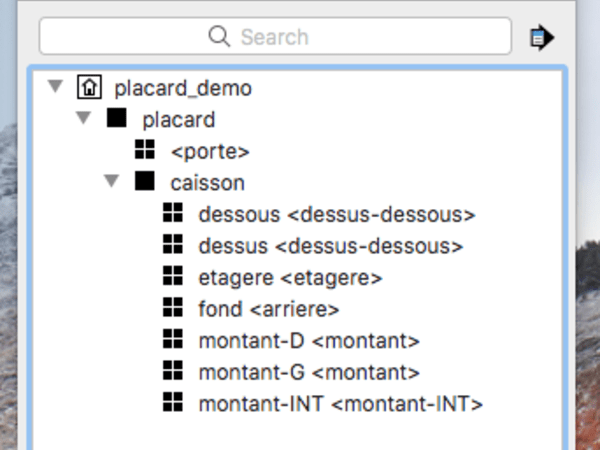Click the placard group square icon

point(117,119)
